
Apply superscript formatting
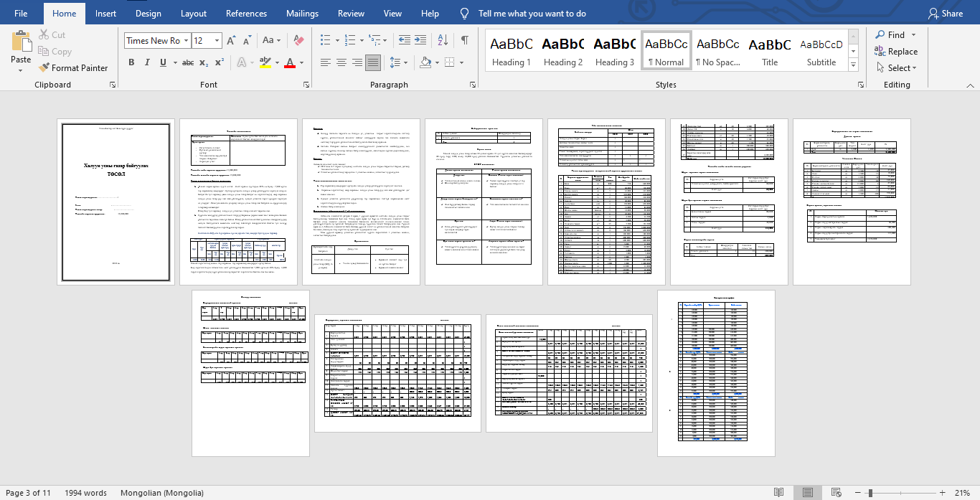point(220,62)
